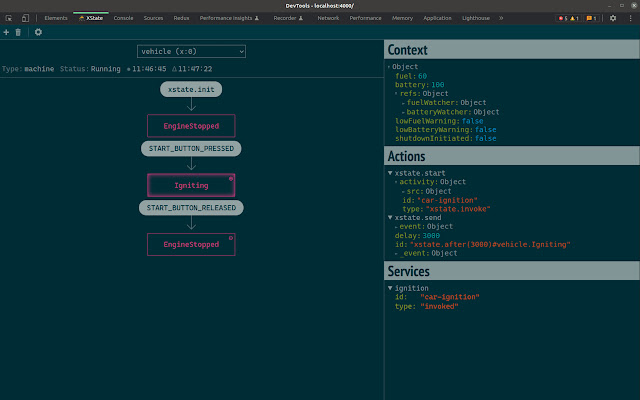Collapse the xstate.start action
Viewport: 640px width, 400px height.
(x=390, y=173)
